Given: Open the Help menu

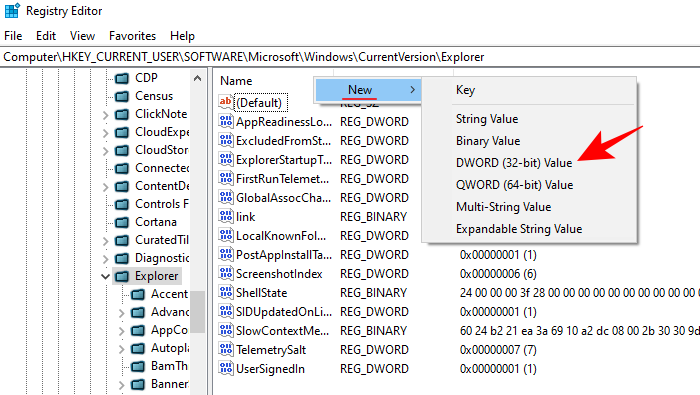Looking at the screenshot, I should click(182, 36).
